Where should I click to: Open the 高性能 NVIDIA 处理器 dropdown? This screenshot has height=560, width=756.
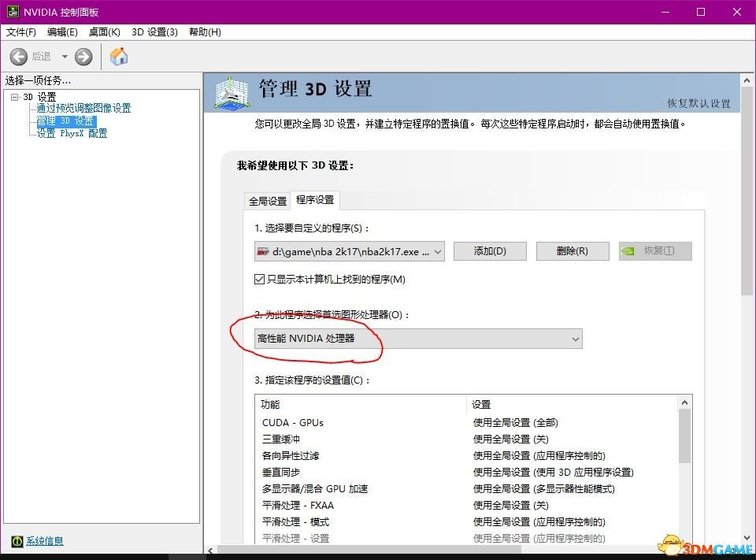(x=418, y=339)
